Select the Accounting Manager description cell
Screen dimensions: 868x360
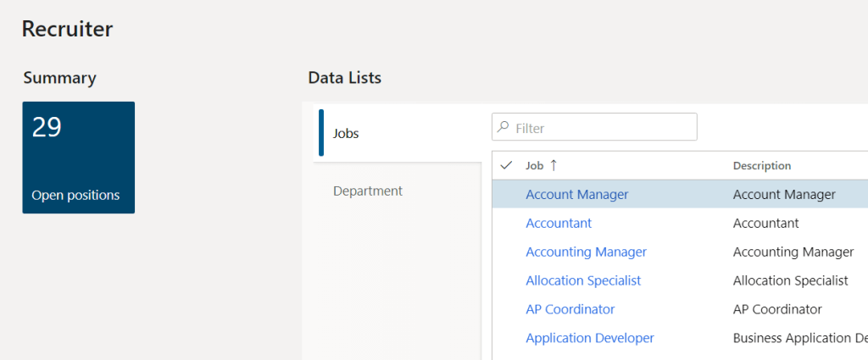pos(793,252)
